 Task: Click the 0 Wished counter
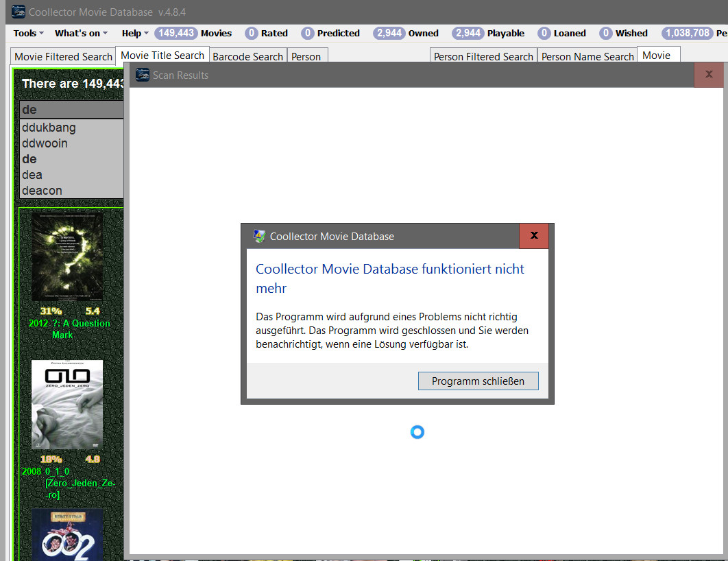[x=624, y=33]
